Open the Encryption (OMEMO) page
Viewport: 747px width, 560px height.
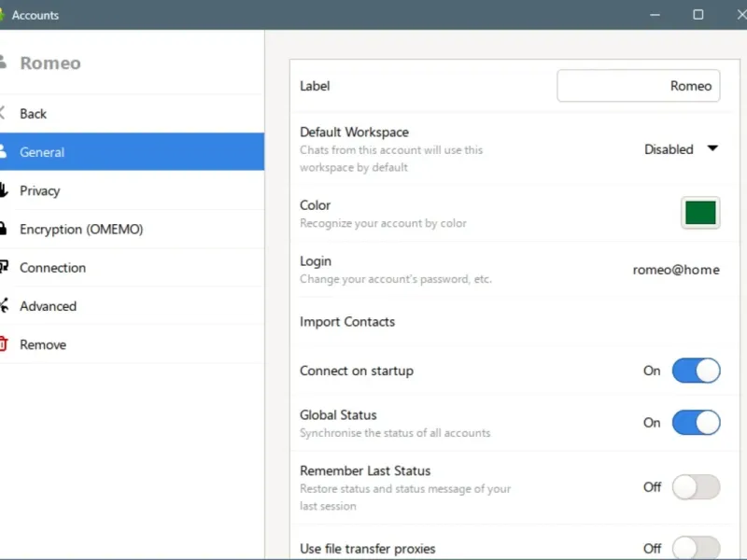tap(81, 229)
